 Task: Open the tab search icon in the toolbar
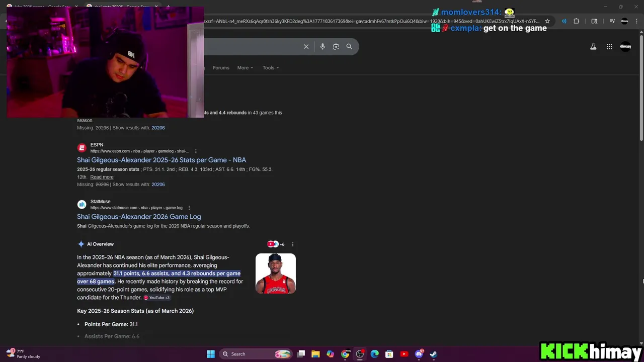594,21
